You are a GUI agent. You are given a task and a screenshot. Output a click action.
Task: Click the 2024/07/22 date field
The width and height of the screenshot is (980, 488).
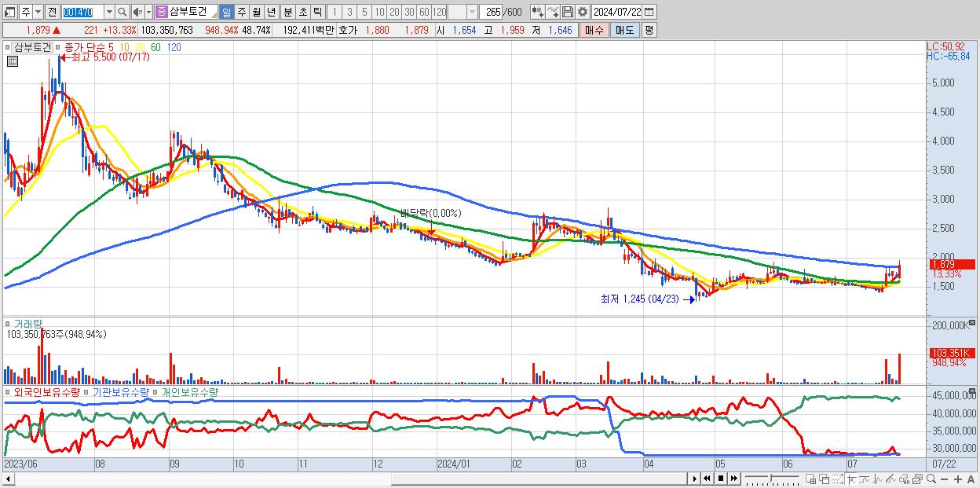616,13
